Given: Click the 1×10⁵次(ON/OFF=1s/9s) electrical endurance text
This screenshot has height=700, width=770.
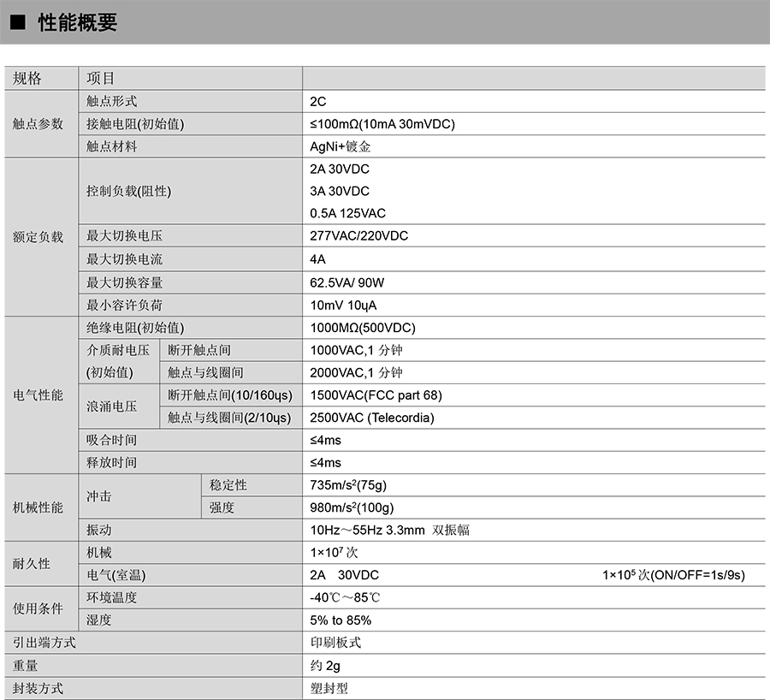Looking at the screenshot, I should point(672,575).
